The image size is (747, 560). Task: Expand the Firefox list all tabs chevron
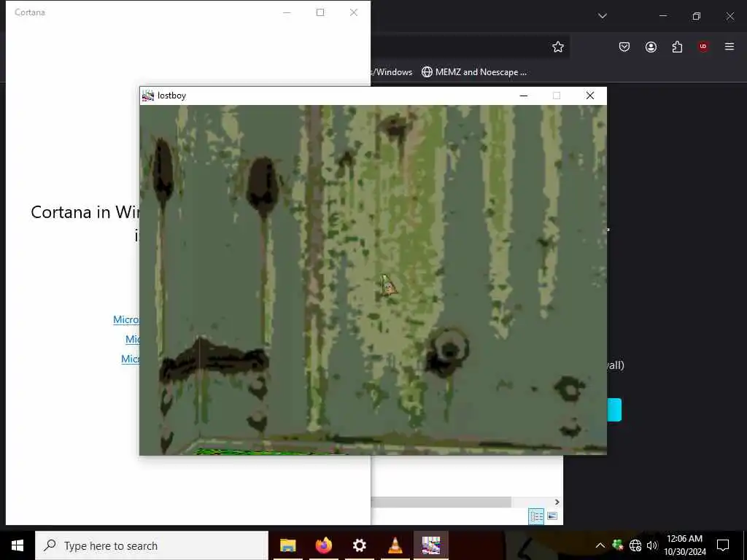[x=603, y=16]
